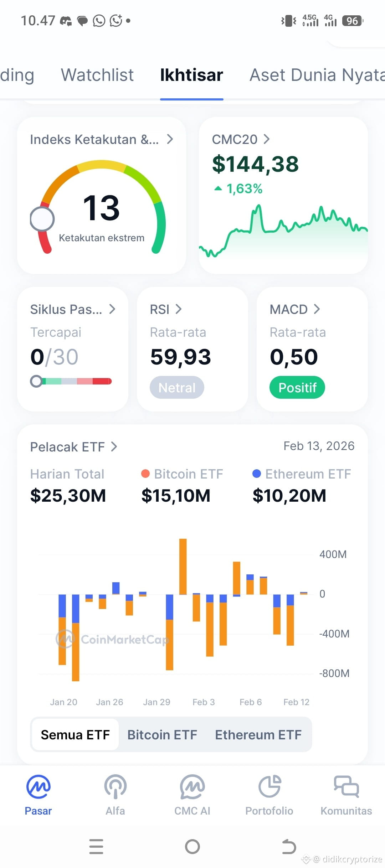Image resolution: width=385 pixels, height=868 pixels.
Task: Tap the Android back navigation icon
Action: pos(289,847)
